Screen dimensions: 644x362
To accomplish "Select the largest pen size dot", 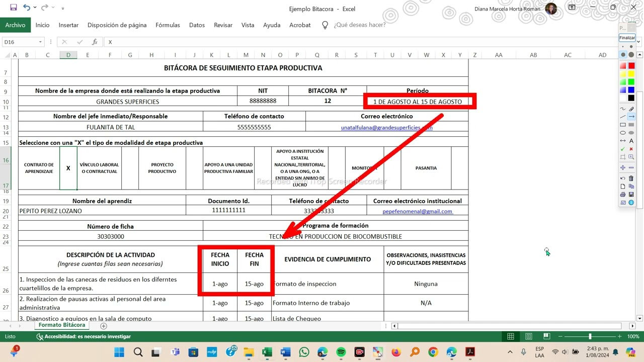I will pos(631,54).
